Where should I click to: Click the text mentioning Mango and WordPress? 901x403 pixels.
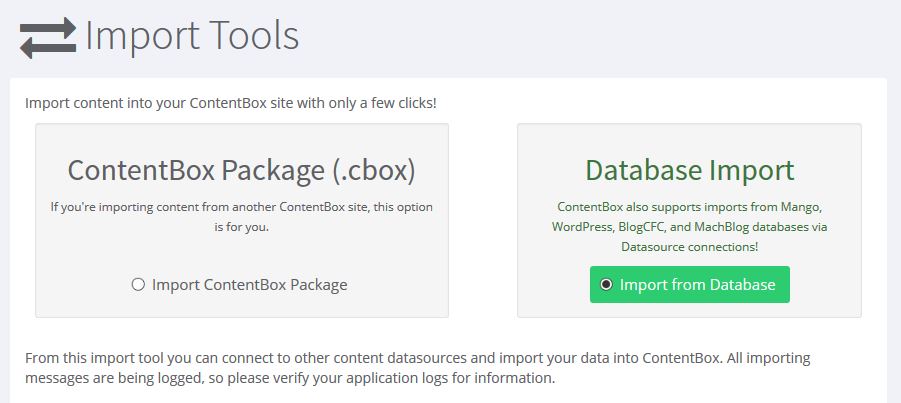tap(689, 207)
